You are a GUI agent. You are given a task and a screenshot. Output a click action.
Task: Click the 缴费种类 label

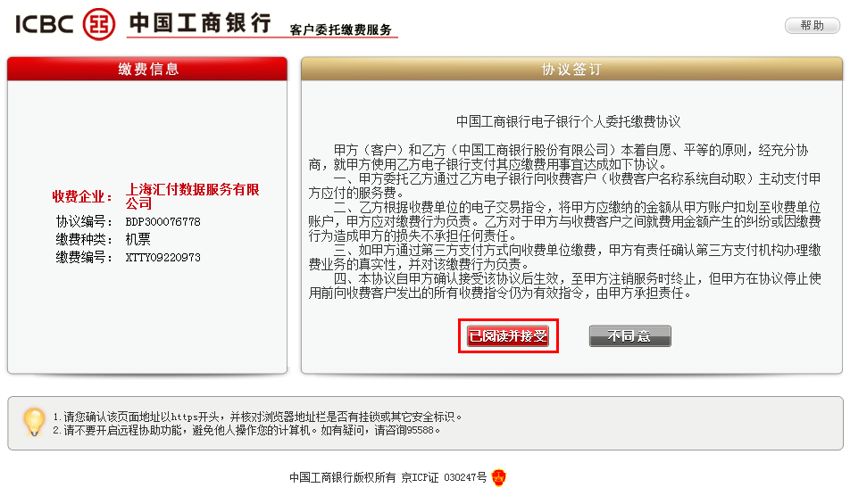pyautogui.click(x=84, y=239)
